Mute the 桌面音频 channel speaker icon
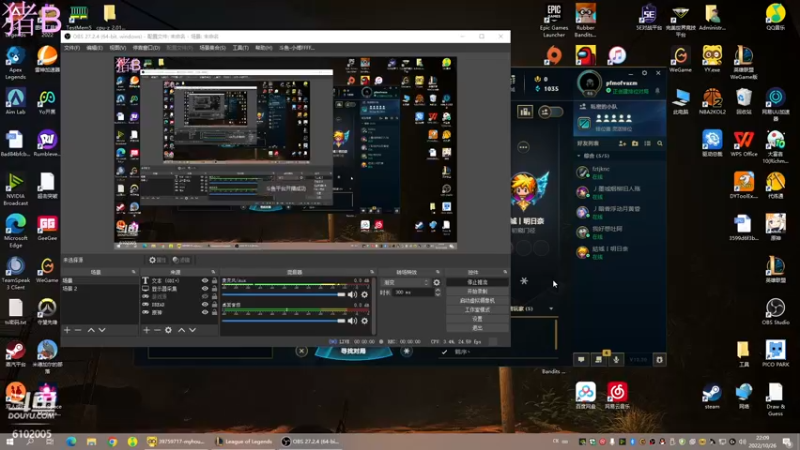 (x=353, y=321)
